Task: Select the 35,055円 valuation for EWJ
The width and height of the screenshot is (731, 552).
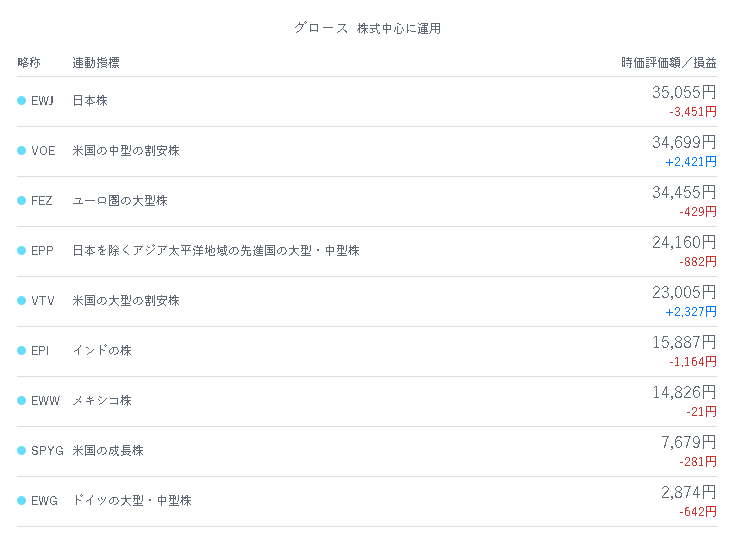Action: pyautogui.click(x=684, y=92)
